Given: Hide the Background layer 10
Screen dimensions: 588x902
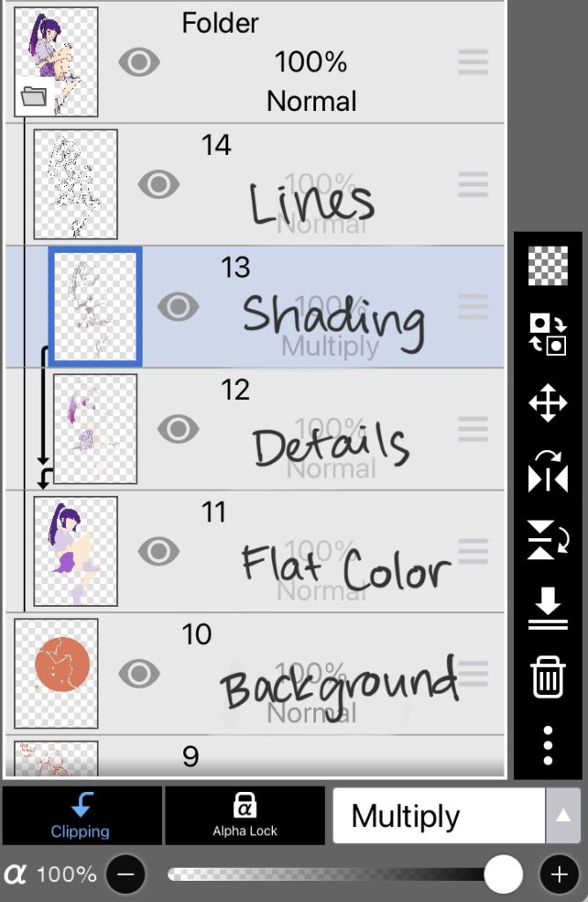Looking at the screenshot, I should pos(139,674).
